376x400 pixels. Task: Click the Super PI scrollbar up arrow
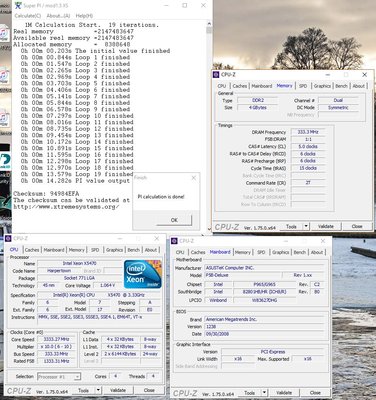click(209, 24)
